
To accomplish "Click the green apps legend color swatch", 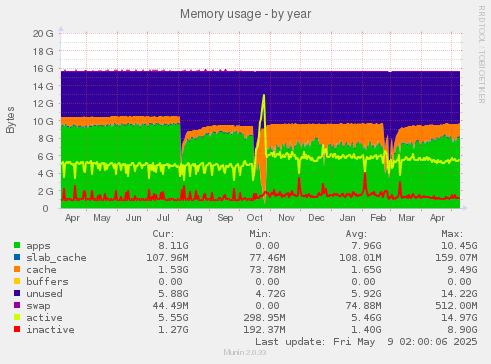I will coord(17,245).
